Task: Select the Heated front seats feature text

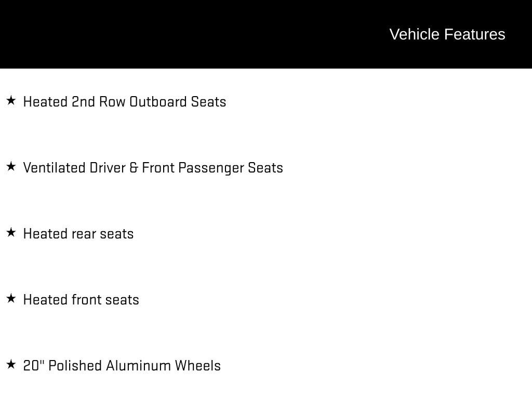Action: [81, 300]
